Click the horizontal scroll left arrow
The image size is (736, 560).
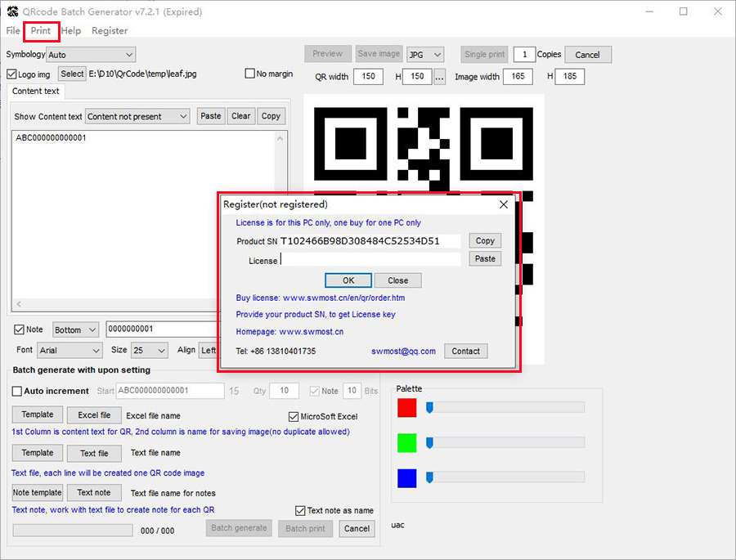[19, 303]
